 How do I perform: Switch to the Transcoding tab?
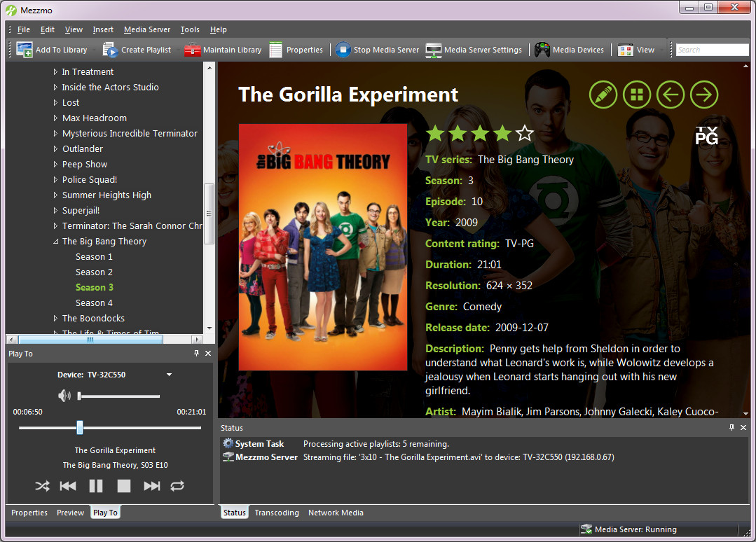[277, 513]
